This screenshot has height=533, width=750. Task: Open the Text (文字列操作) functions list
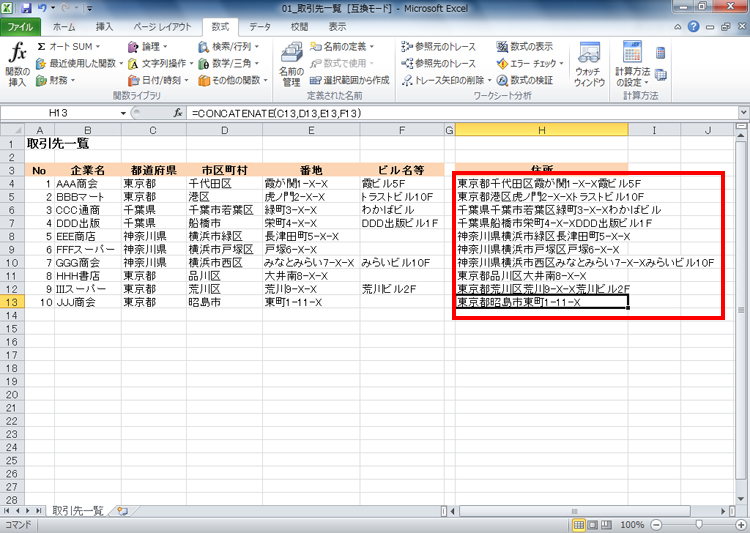[160, 63]
